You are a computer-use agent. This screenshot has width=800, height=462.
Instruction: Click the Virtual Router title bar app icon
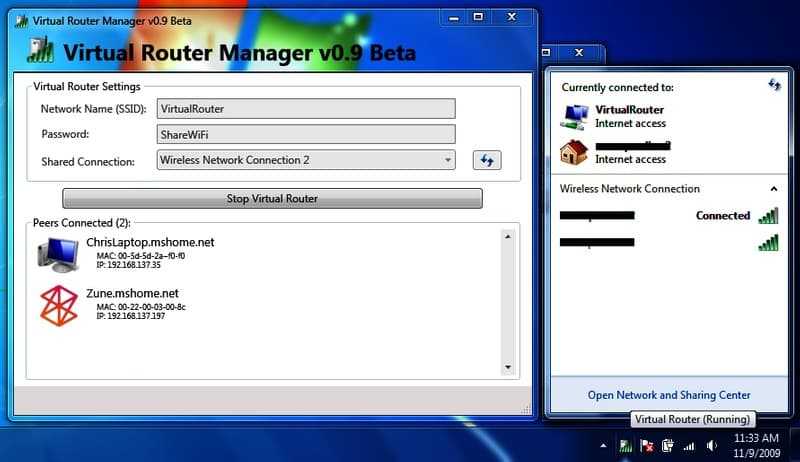(21, 21)
